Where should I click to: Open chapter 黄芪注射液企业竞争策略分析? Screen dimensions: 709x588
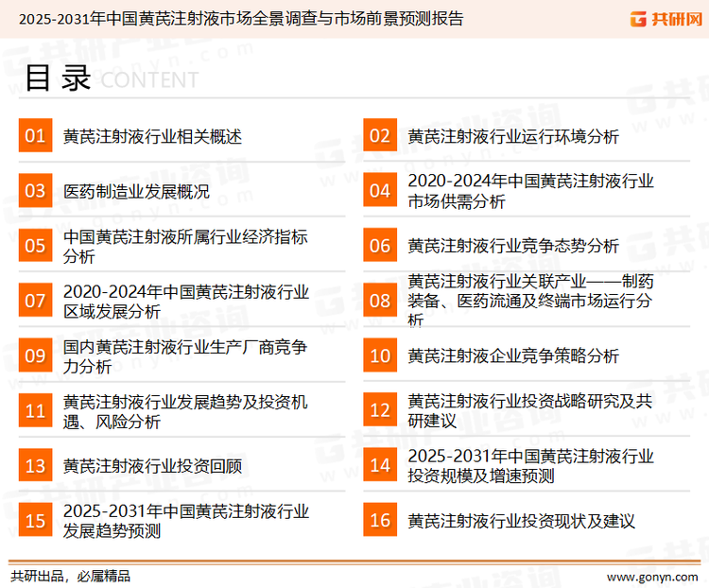(x=513, y=356)
